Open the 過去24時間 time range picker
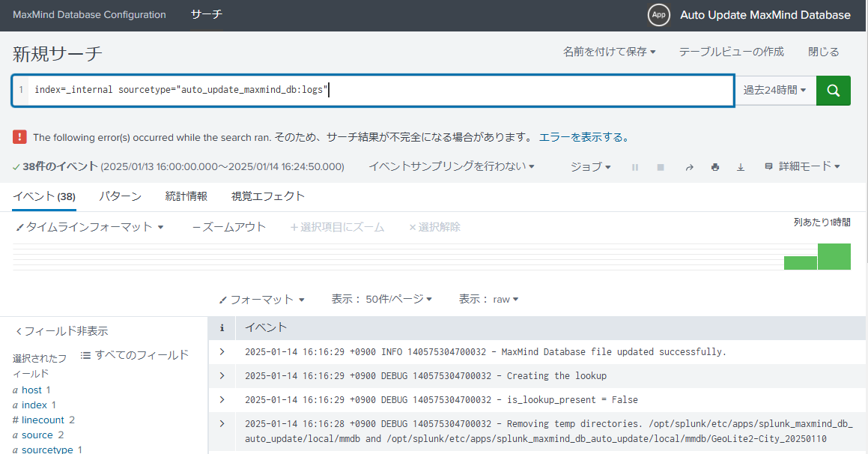The width and height of the screenshot is (868, 454). pos(774,90)
